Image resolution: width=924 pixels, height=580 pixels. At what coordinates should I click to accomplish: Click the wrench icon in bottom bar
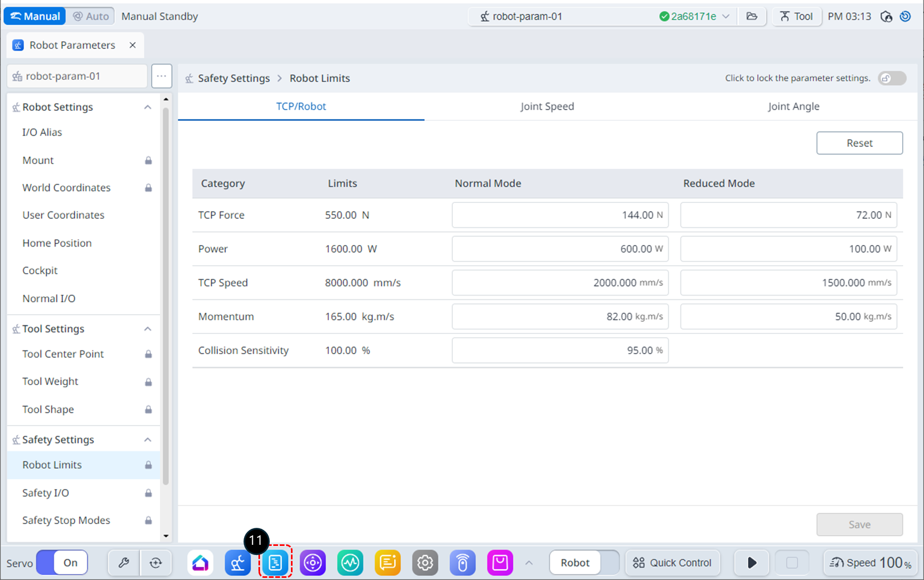click(x=124, y=562)
